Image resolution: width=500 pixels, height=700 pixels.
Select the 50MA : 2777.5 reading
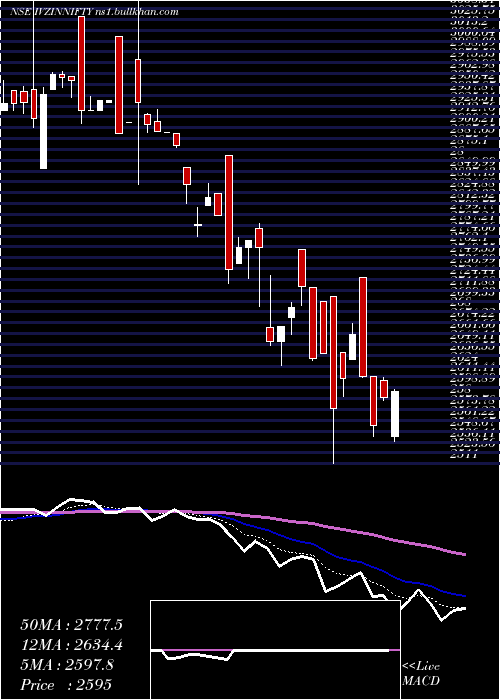71,625
